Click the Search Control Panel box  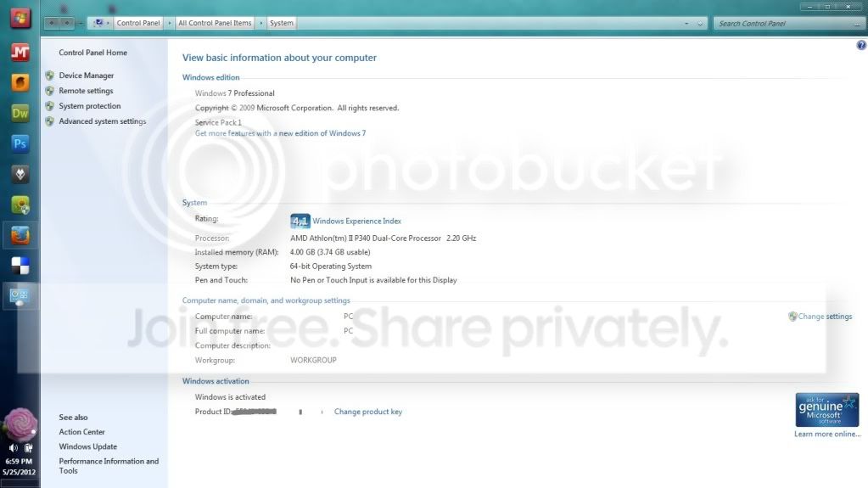click(787, 23)
